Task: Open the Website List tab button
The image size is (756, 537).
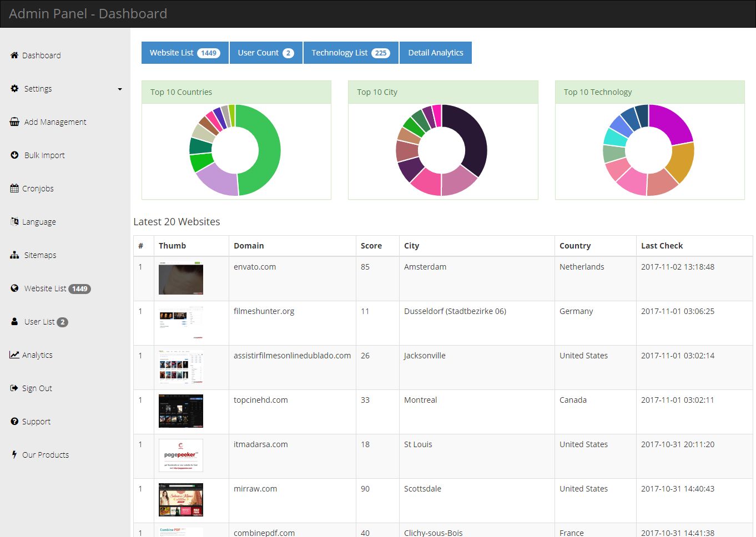Action: [x=185, y=53]
